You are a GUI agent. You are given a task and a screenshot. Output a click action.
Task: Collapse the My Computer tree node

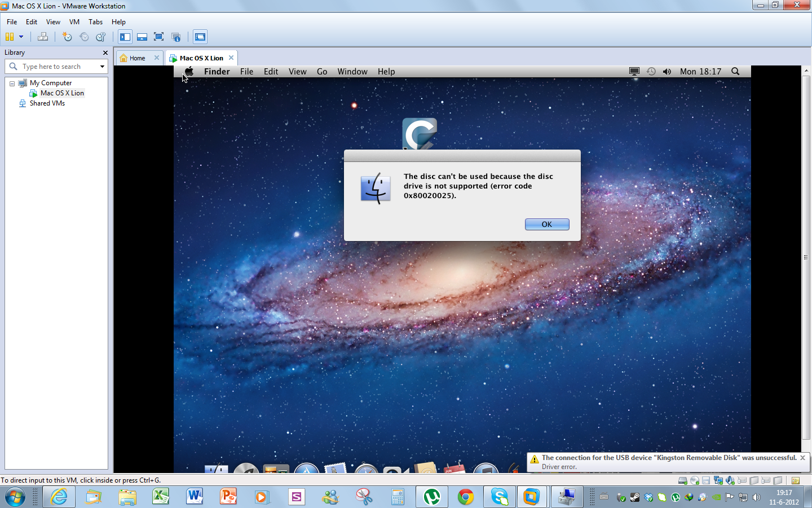[x=12, y=83]
